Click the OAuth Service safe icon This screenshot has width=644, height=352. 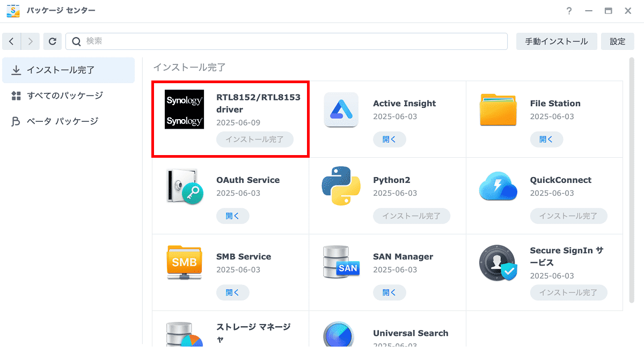[x=184, y=186]
